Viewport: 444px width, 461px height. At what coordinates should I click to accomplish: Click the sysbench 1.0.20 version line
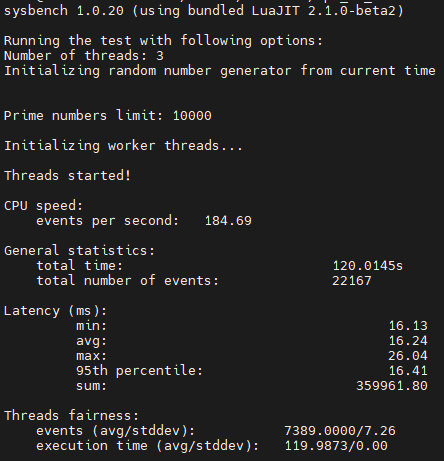(204, 11)
